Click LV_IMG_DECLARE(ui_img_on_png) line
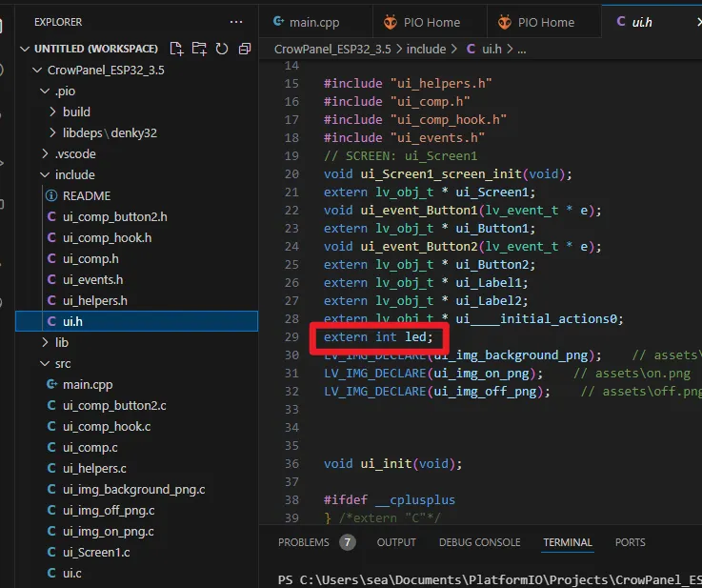The image size is (702, 588). coord(433,373)
